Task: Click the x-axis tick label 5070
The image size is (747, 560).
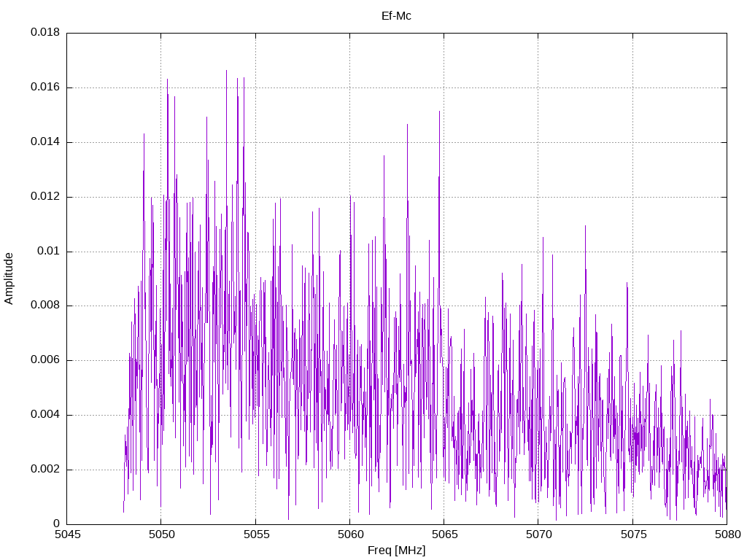Action: coord(538,534)
